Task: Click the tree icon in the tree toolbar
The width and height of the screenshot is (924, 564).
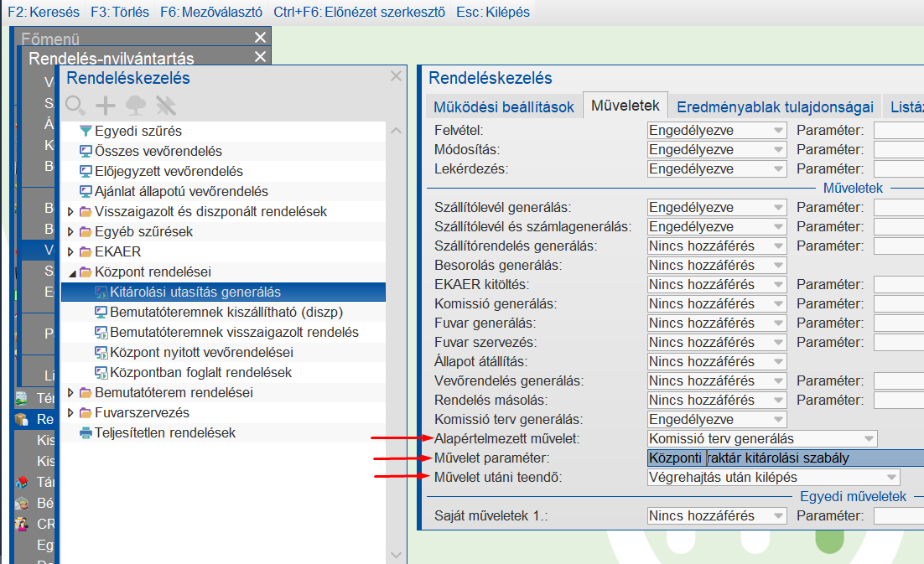Action: tap(136, 106)
